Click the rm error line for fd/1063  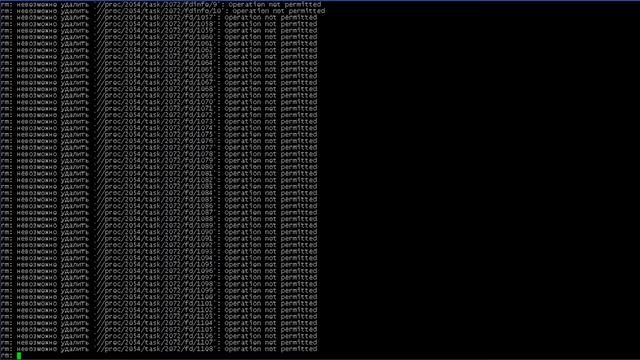tap(158, 57)
